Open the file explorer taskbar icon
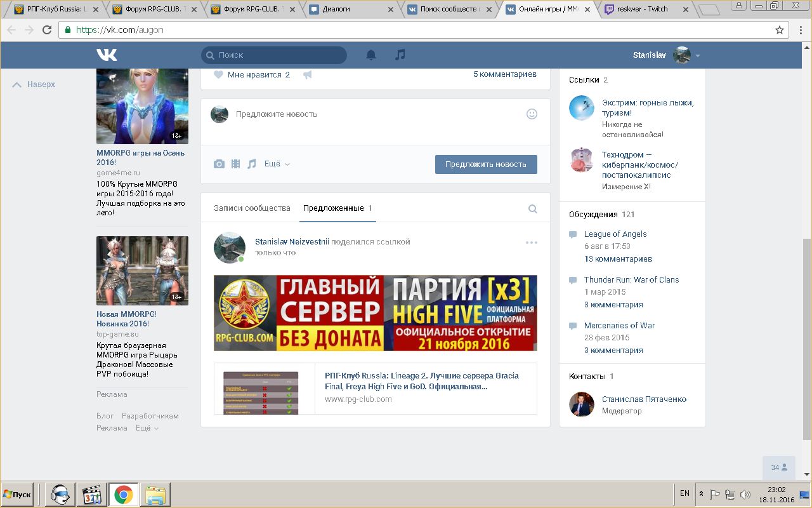Viewport: 812px width, 508px height. click(x=155, y=495)
